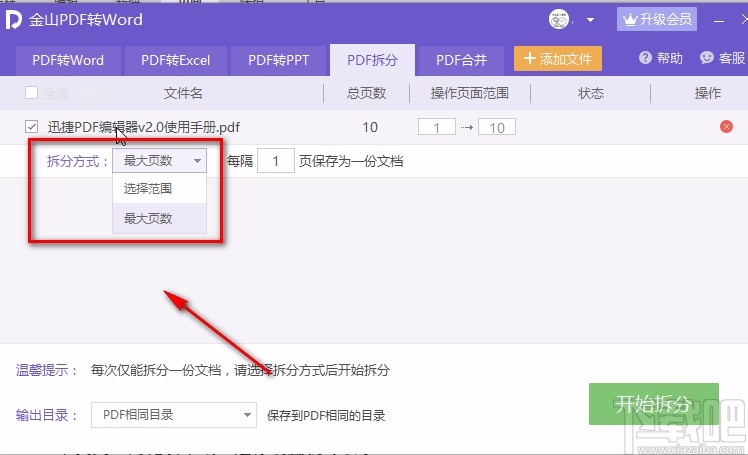
Task: Click the 文件名 column header
Action: pyautogui.click(x=183, y=93)
